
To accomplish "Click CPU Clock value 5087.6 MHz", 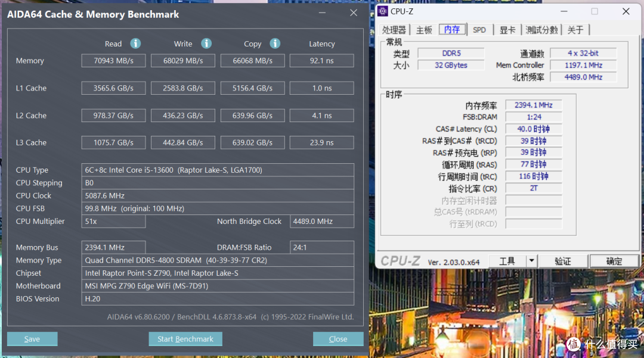I will click(x=218, y=195).
